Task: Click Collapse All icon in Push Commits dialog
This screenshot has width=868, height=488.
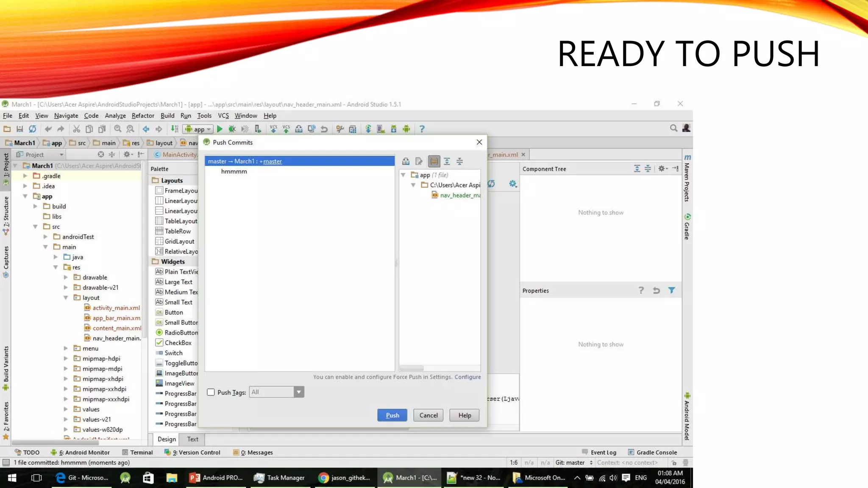Action: click(459, 161)
